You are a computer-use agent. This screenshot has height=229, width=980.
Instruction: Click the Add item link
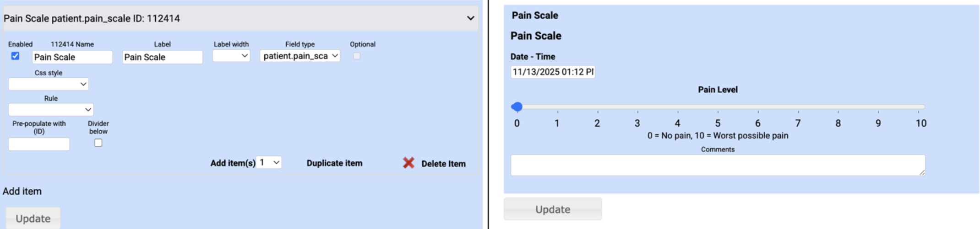click(x=22, y=191)
